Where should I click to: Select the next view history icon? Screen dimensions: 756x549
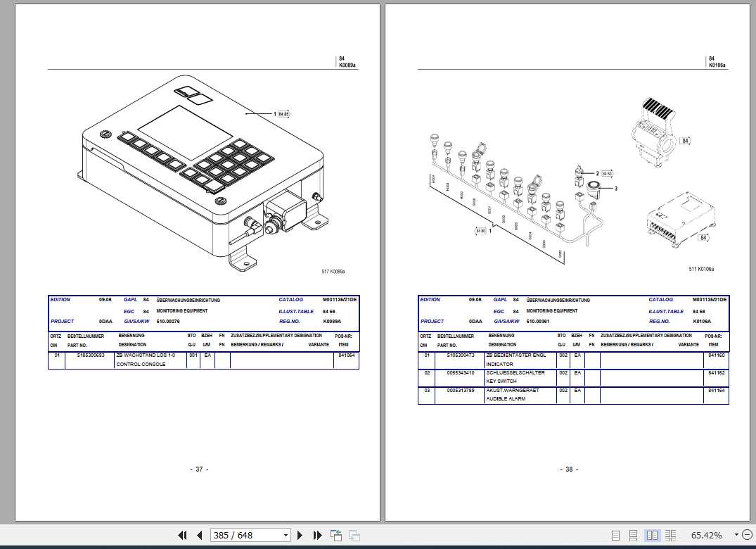354,535
